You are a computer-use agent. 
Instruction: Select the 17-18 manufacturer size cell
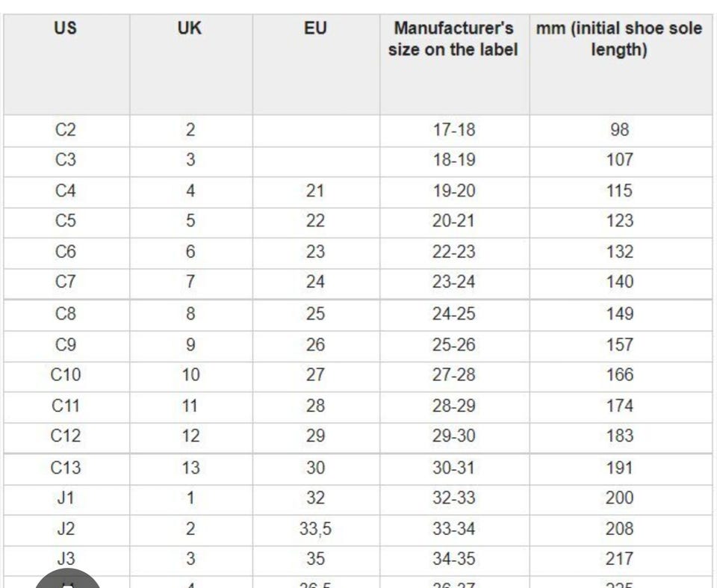[454, 130]
